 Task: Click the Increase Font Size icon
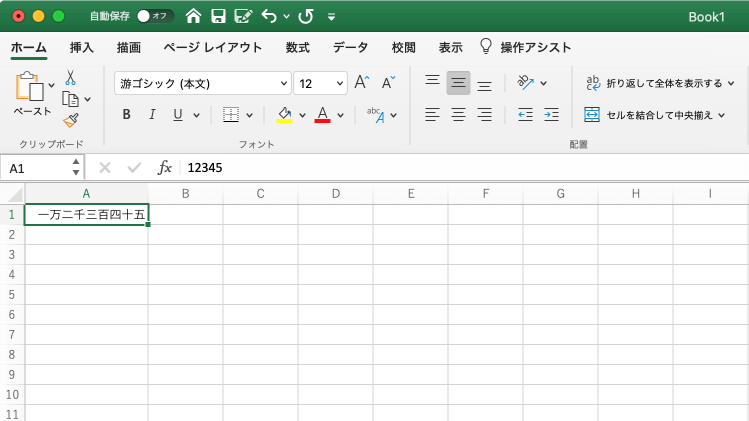pos(362,83)
